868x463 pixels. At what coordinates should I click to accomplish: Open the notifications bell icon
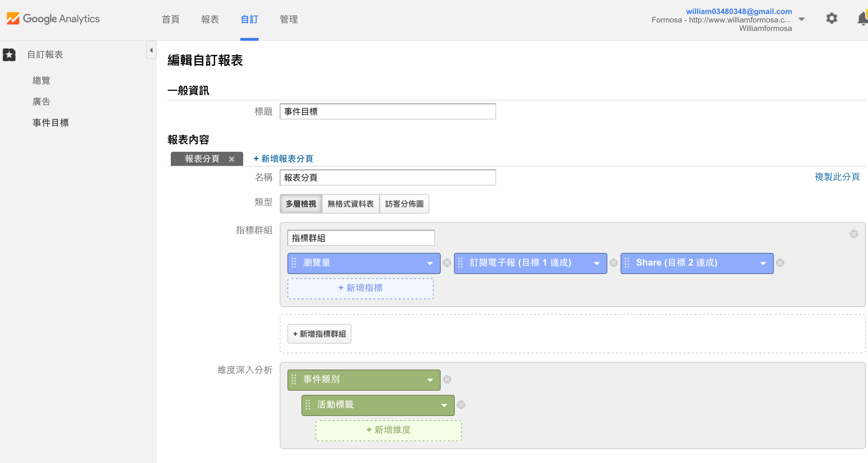point(862,19)
